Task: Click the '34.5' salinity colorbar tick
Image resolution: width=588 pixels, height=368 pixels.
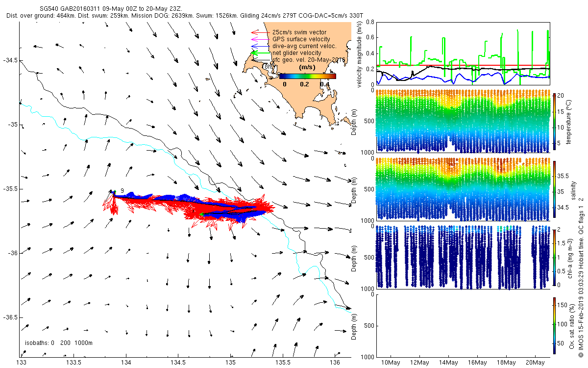Action: (563, 208)
